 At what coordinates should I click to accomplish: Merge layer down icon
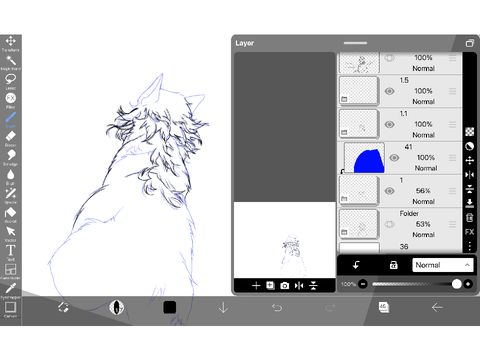pos(470,203)
